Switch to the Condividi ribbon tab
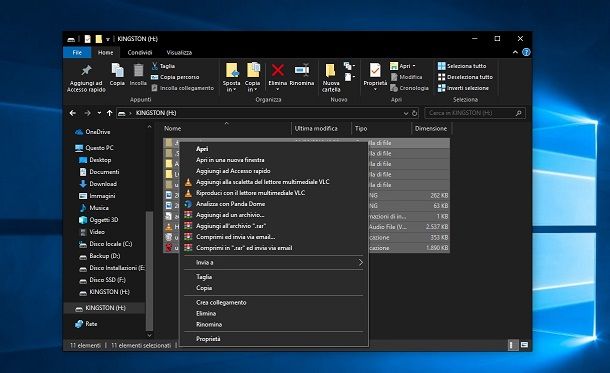The height and width of the screenshot is (373, 610). coord(140,53)
